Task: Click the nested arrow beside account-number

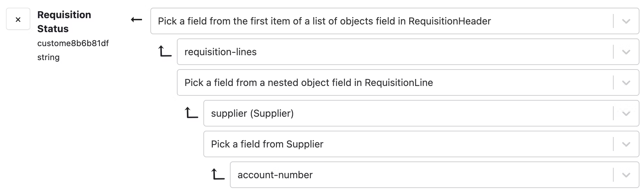Action: tap(218, 174)
